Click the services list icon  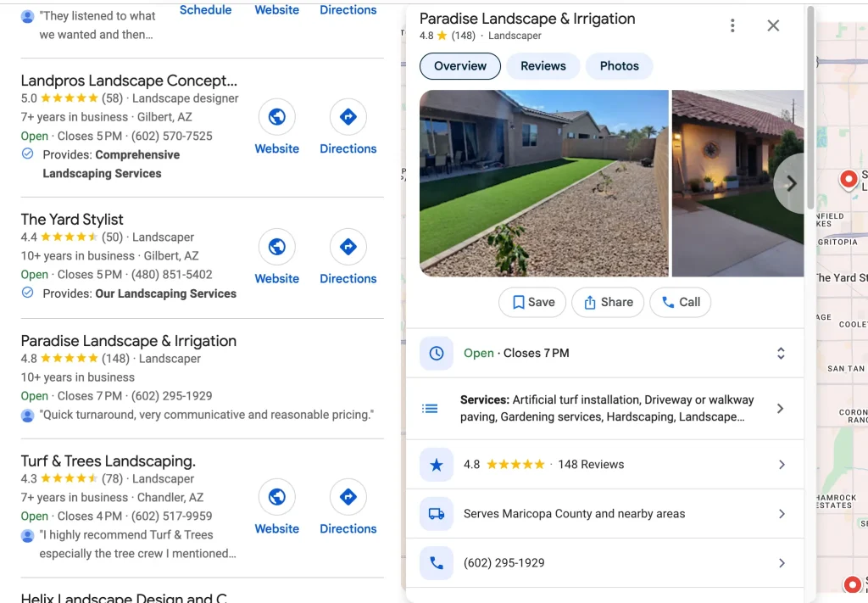(x=430, y=409)
